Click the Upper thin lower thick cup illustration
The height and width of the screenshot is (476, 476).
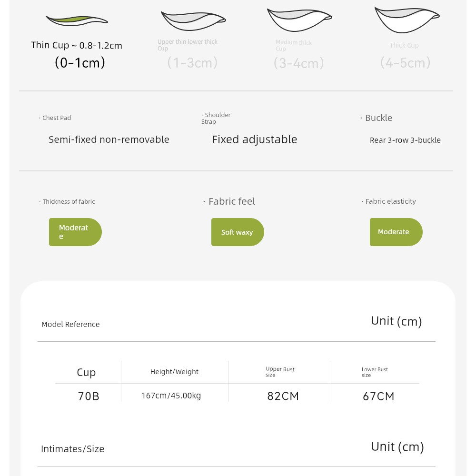[193, 21]
